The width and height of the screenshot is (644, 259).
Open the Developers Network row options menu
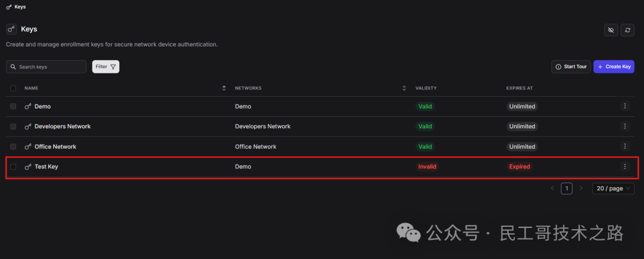624,127
